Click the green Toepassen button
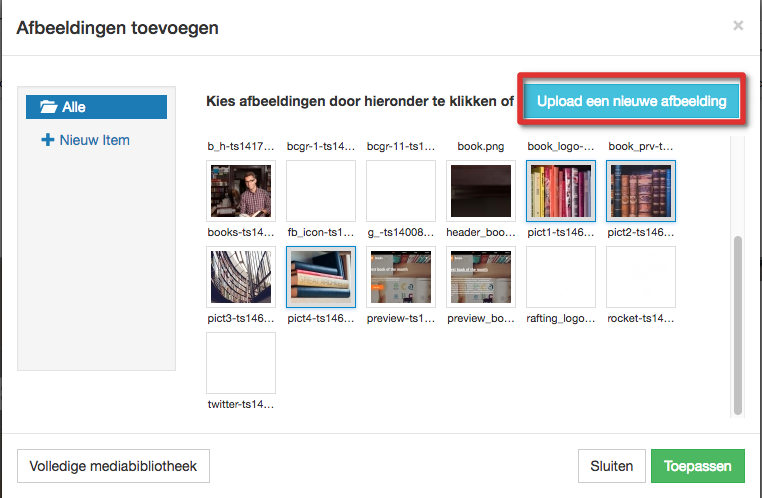 click(698, 466)
